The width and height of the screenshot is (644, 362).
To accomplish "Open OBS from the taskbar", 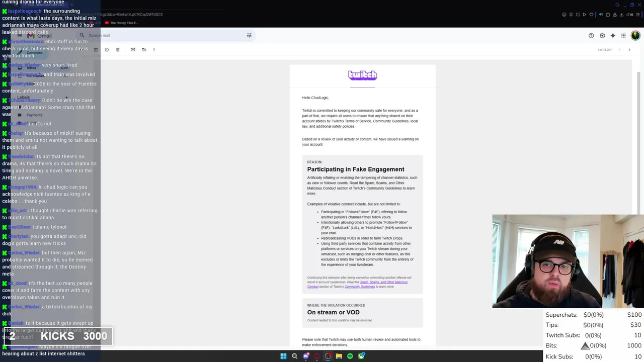I will pos(328,356).
